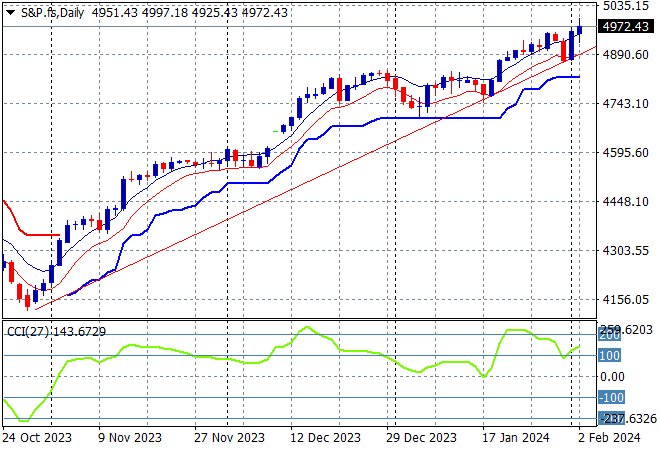This screenshot has height=450, width=660.
Task: Click the 100 CCI level label
Action: tap(610, 355)
